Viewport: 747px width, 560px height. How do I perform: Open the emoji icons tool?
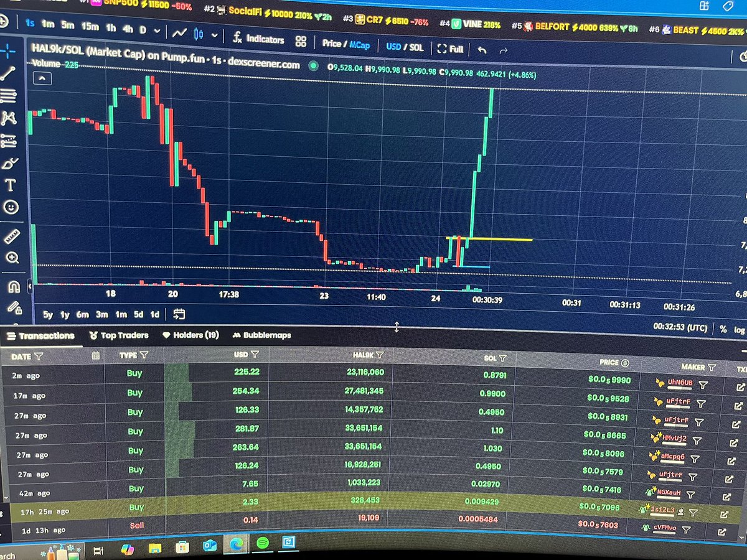point(11,207)
